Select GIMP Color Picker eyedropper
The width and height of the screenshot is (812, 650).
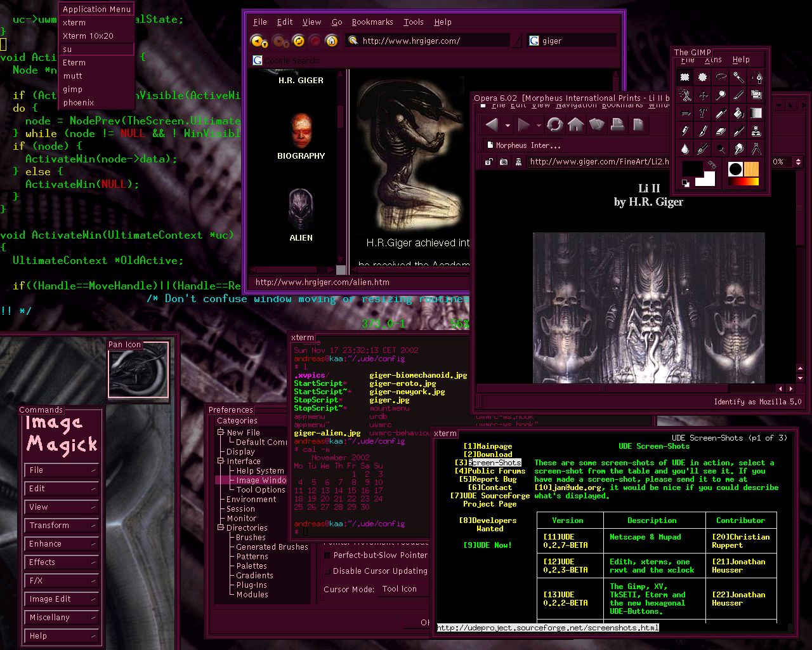point(721,113)
